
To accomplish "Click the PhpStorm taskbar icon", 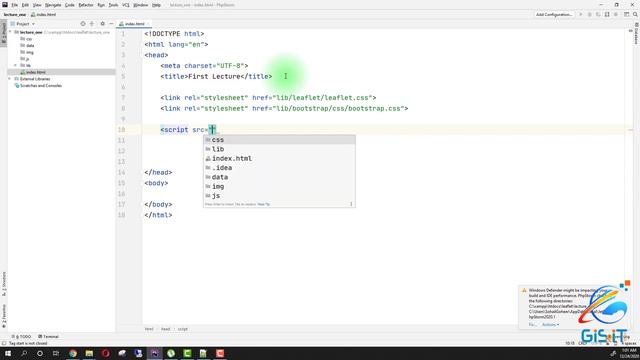I will tap(155, 353).
